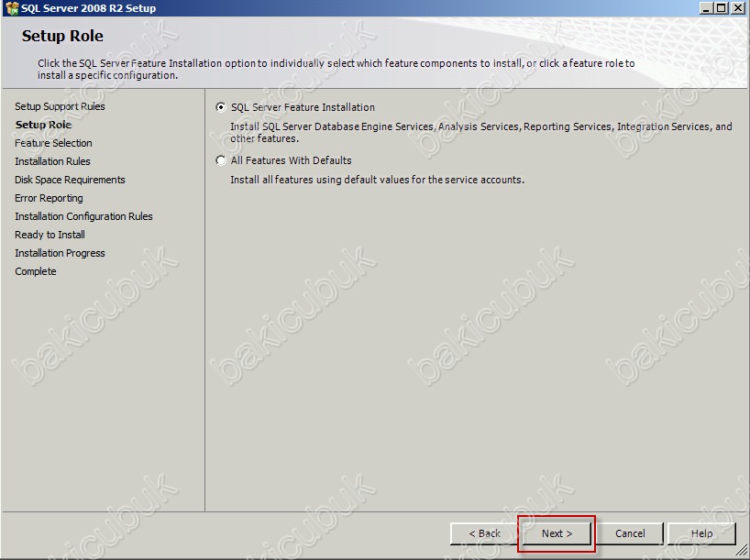Screen dimensions: 750x560
Task: Click 'Install all features using default values' text
Action: [378, 180]
